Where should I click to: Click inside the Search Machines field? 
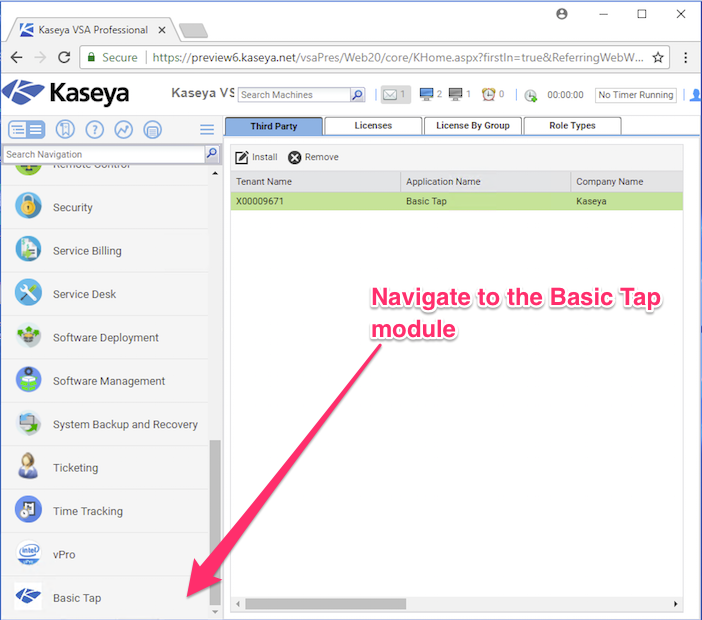294,95
